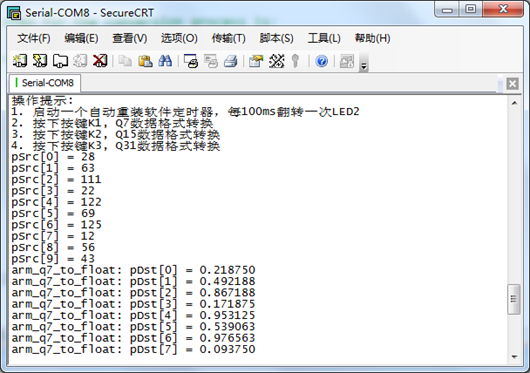Click the Quick Connect toolbar icon
Viewport: 530px width, 373px height.
(40, 61)
